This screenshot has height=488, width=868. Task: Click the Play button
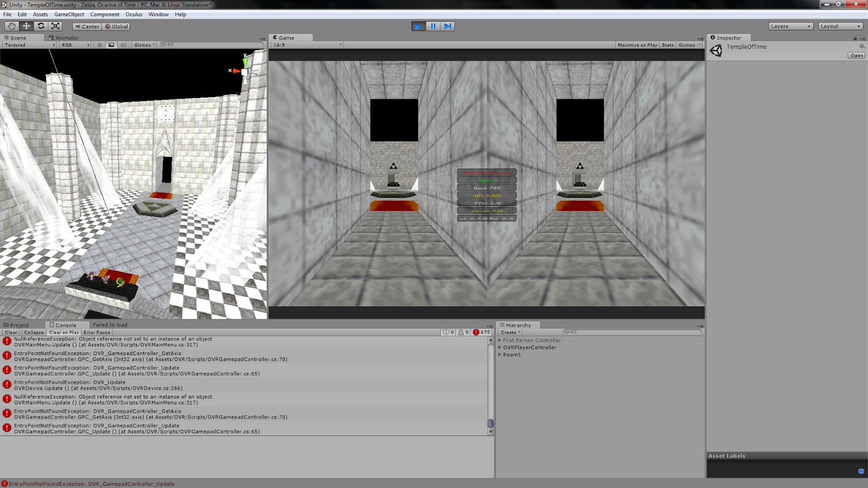[x=418, y=26]
